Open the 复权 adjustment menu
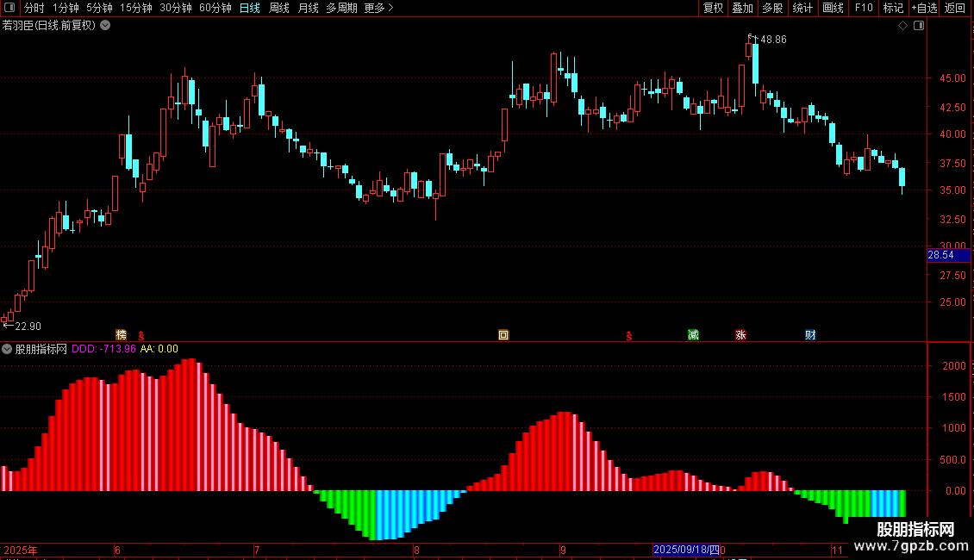Screen dimensions: 974x560 [713, 8]
